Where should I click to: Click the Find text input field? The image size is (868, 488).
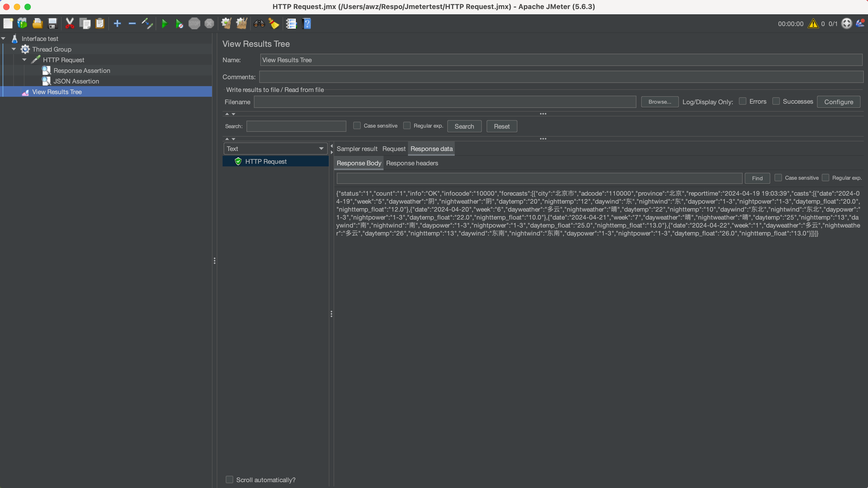click(x=539, y=178)
